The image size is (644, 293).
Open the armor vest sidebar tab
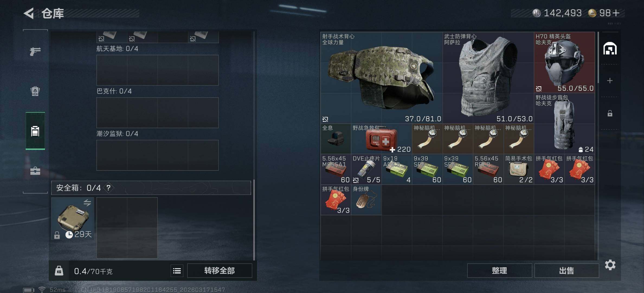click(x=35, y=91)
